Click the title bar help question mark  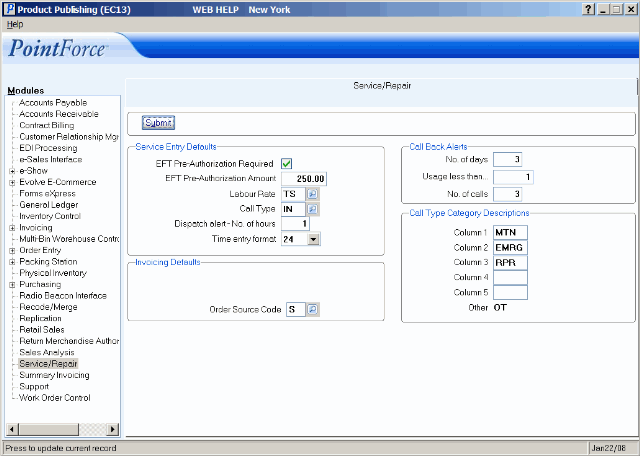(588, 9)
